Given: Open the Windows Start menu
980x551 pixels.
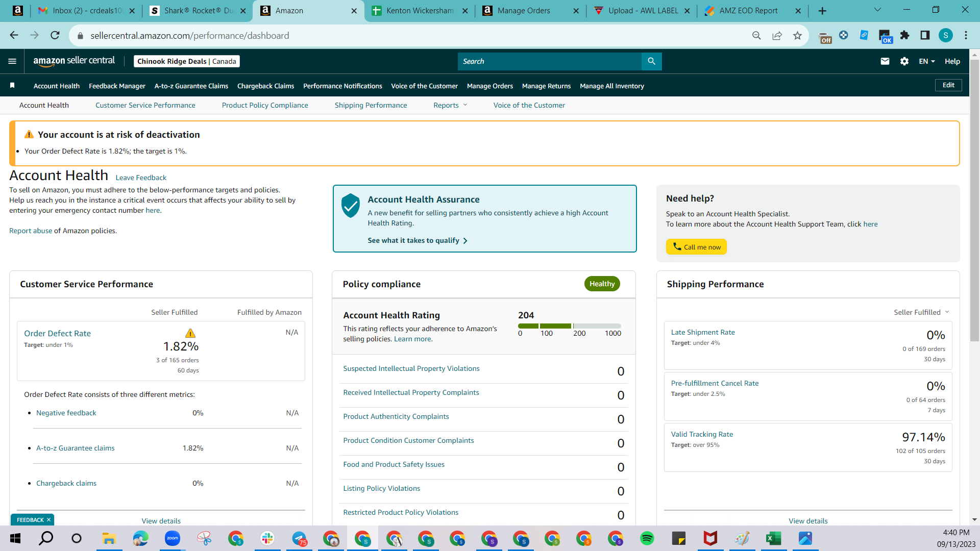Looking at the screenshot, I should point(15,538).
